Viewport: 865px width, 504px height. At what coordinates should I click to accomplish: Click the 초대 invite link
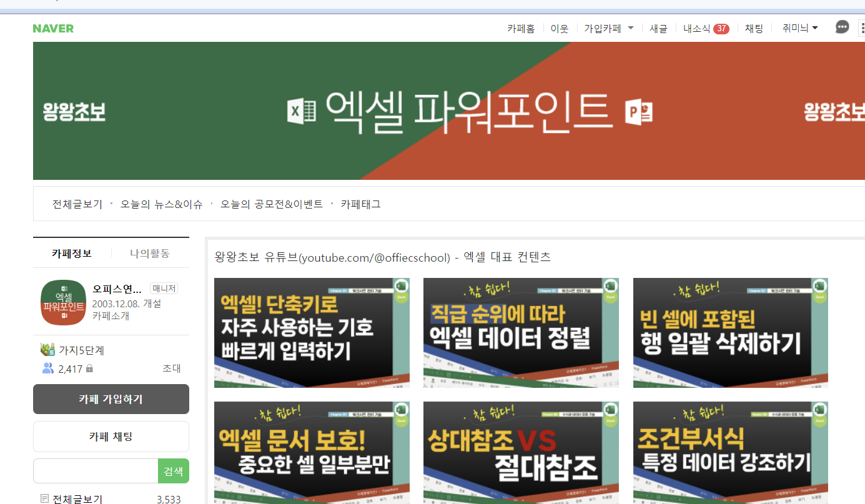coord(172,368)
